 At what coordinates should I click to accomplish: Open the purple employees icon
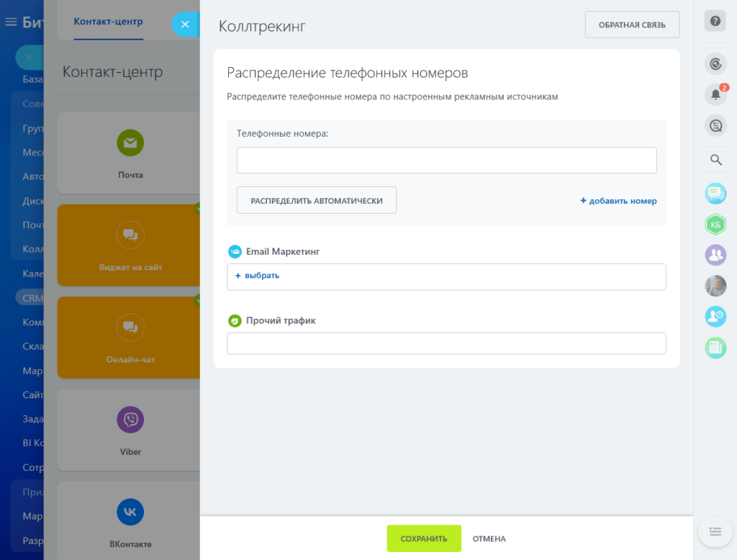[x=715, y=255]
